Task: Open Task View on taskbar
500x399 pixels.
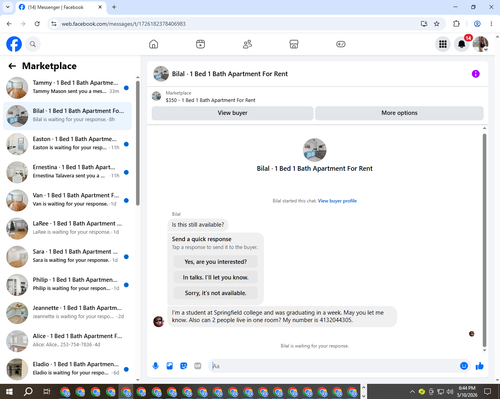Action: pos(47,391)
